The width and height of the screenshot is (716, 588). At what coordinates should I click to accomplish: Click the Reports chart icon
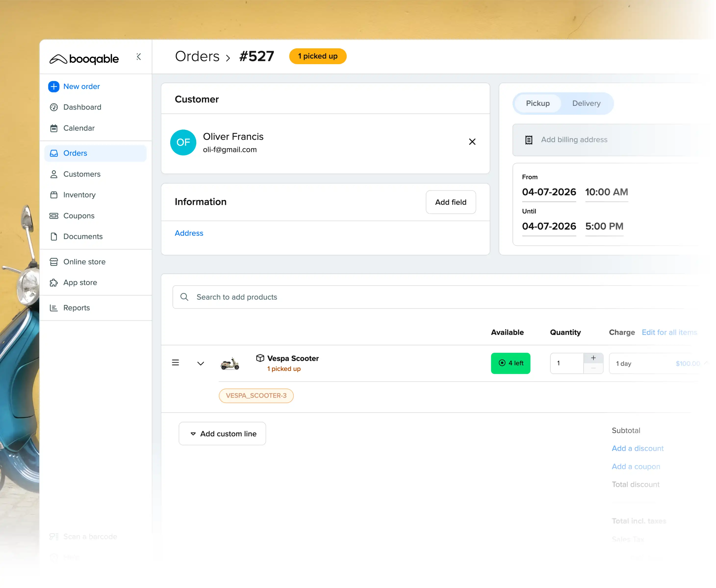tap(53, 308)
